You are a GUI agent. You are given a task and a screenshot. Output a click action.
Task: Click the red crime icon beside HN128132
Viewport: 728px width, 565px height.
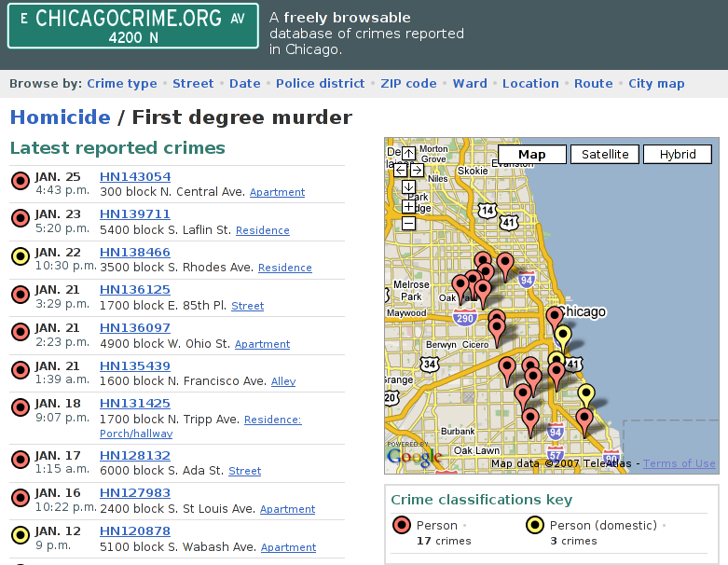tap(21, 459)
